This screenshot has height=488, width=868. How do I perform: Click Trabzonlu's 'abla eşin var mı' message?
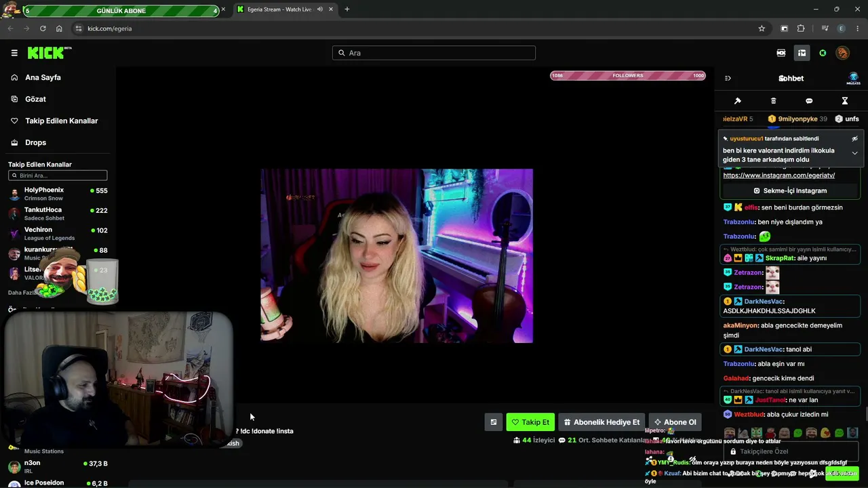790,364
